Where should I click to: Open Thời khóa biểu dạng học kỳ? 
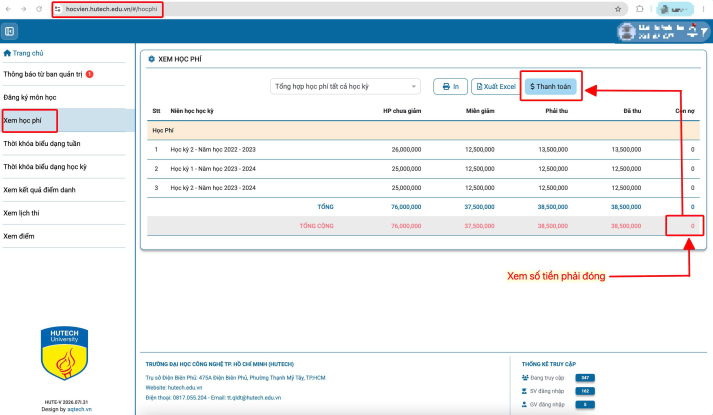click(x=45, y=167)
